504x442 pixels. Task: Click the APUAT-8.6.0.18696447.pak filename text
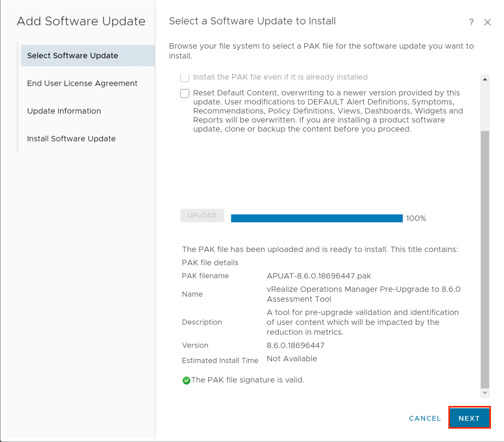[x=319, y=276]
